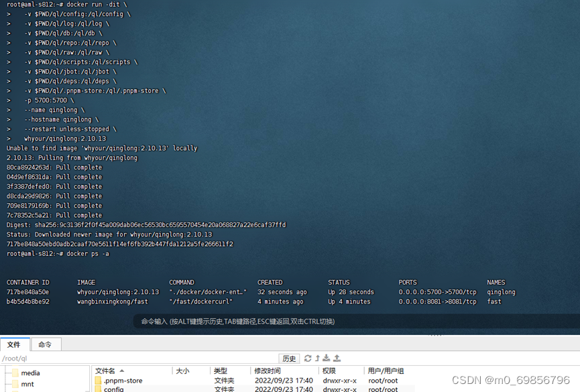Image resolution: width=580 pixels, height=392 pixels.
Task: Toggle sorting on the 大小 column
Action: pyautogui.click(x=185, y=371)
